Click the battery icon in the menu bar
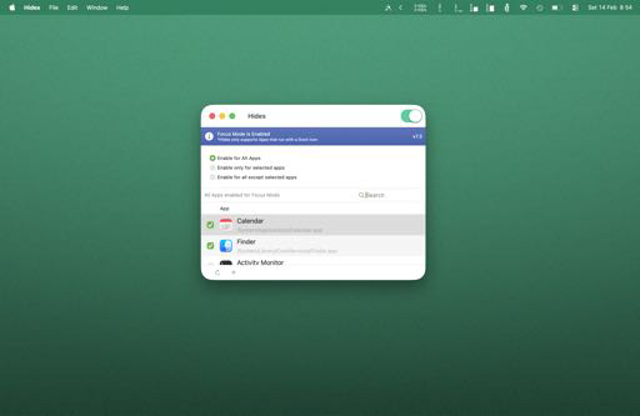The width and height of the screenshot is (640, 416). coord(556,7)
